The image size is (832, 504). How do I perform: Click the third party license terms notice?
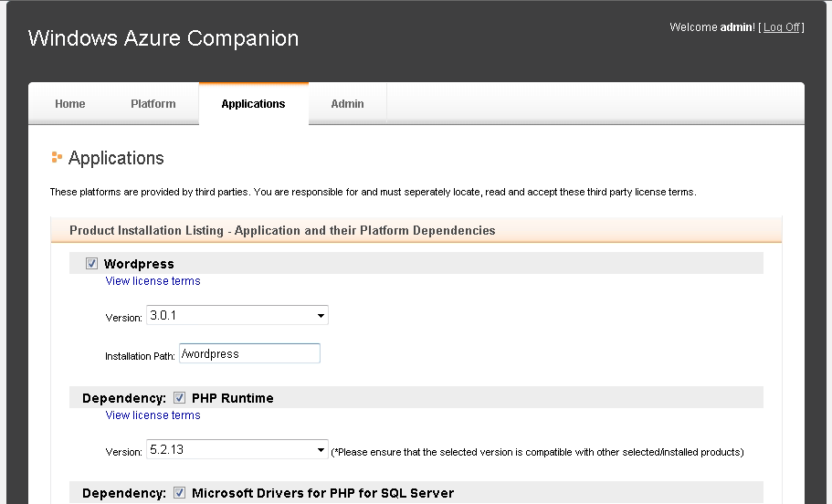click(x=373, y=192)
